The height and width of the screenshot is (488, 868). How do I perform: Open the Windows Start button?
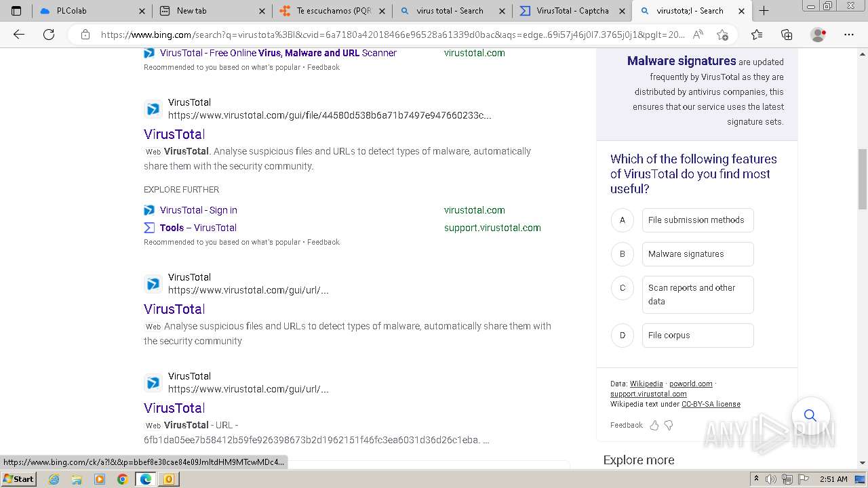click(18, 479)
